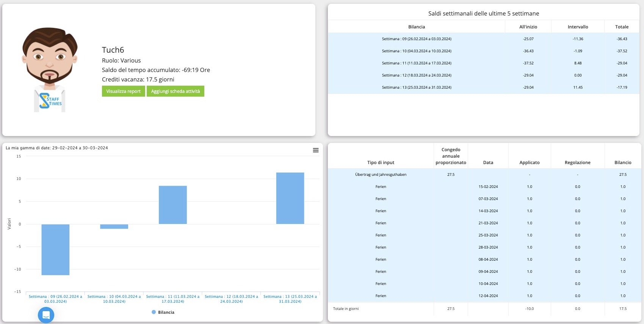The height and width of the screenshot is (324, 644).
Task: Click the Ferien date 12-04-2024
Action: coord(488,296)
